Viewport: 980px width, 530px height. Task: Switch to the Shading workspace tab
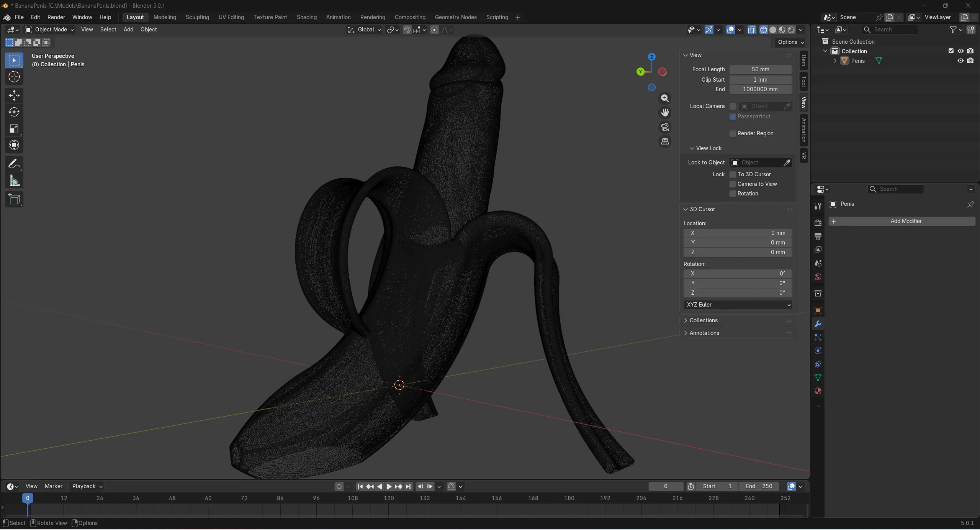tap(306, 17)
